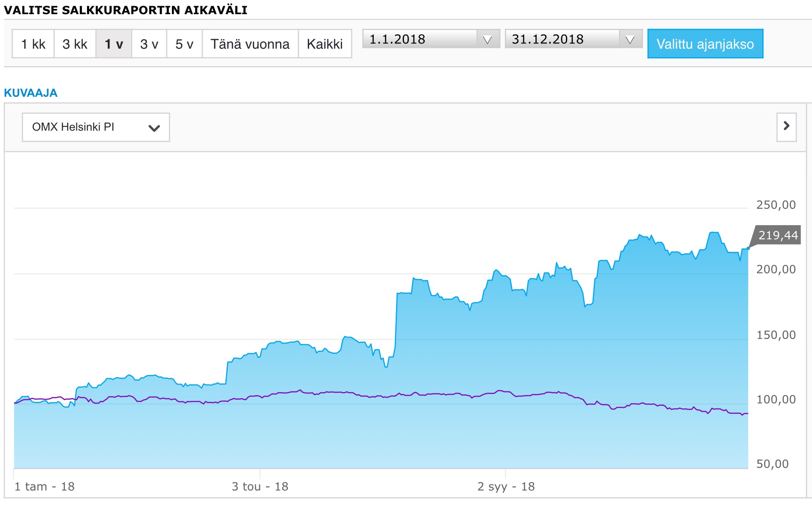
Task: Open start date dropdown arrow
Action: tap(487, 40)
